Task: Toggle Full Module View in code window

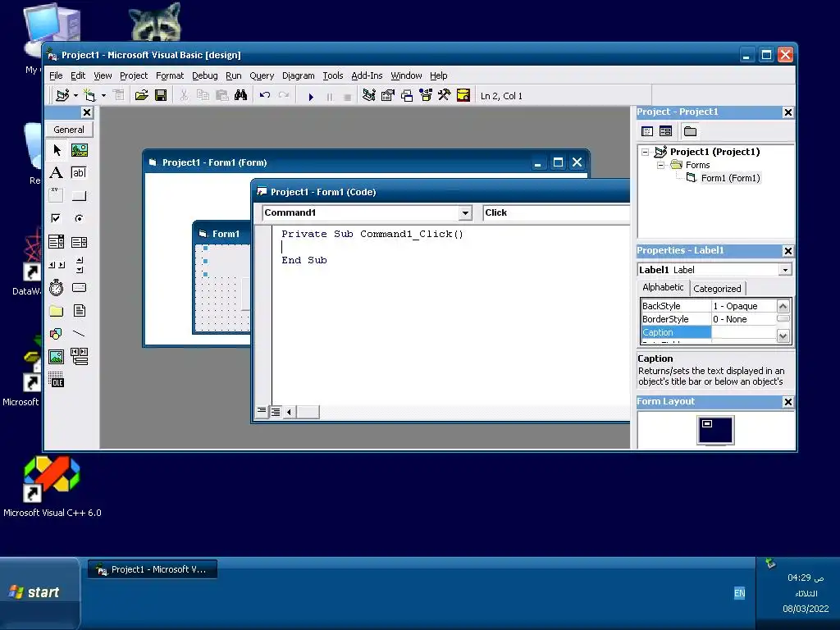Action: [x=276, y=412]
